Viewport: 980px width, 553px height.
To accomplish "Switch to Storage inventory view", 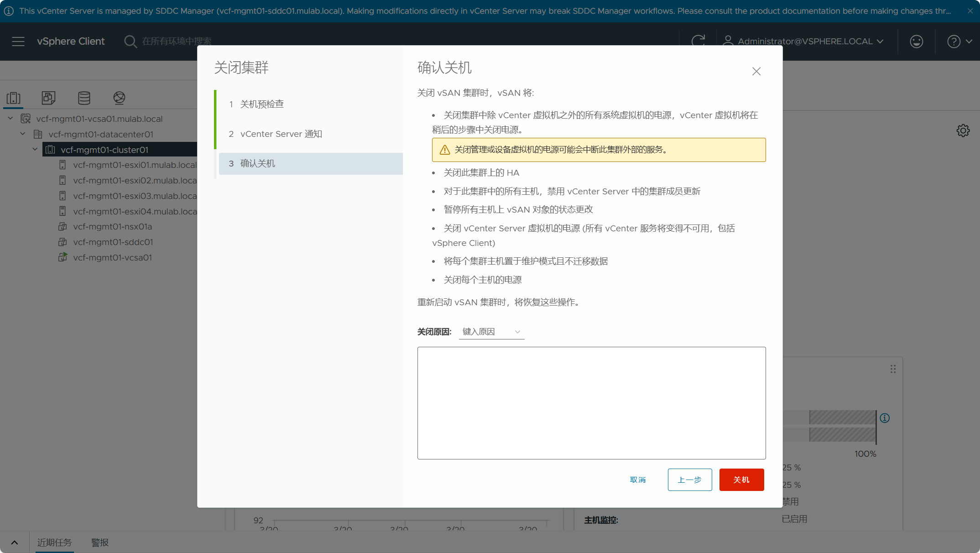I will (x=84, y=98).
